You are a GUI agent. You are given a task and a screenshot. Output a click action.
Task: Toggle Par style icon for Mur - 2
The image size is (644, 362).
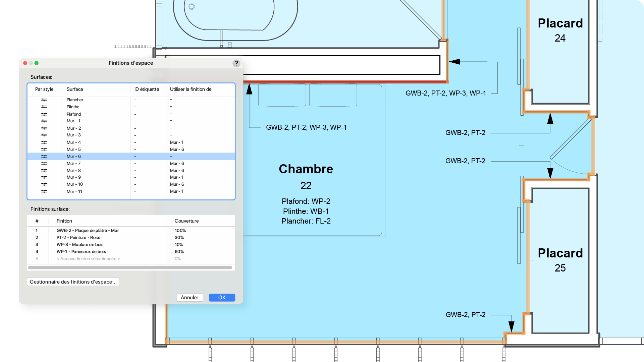tap(44, 128)
